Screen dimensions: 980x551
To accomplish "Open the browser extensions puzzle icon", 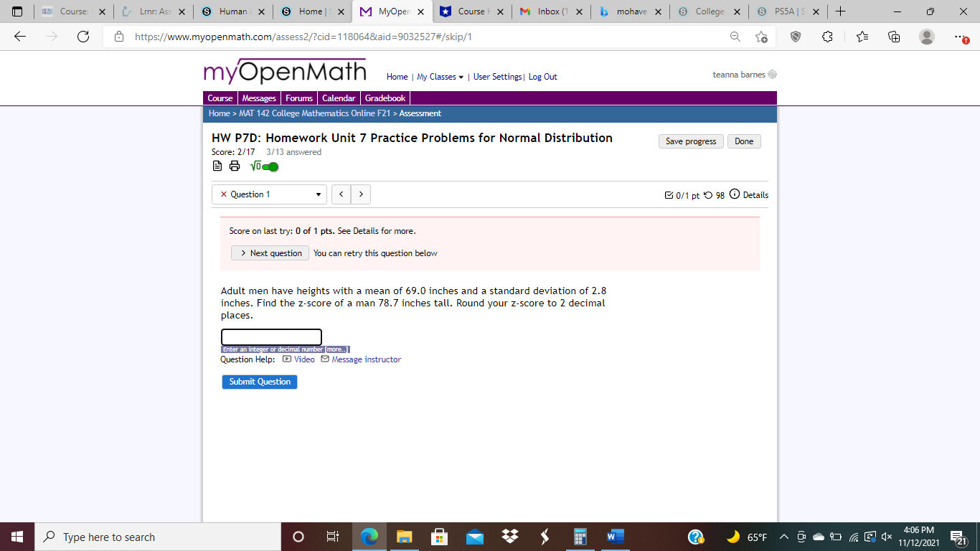I will point(828,37).
